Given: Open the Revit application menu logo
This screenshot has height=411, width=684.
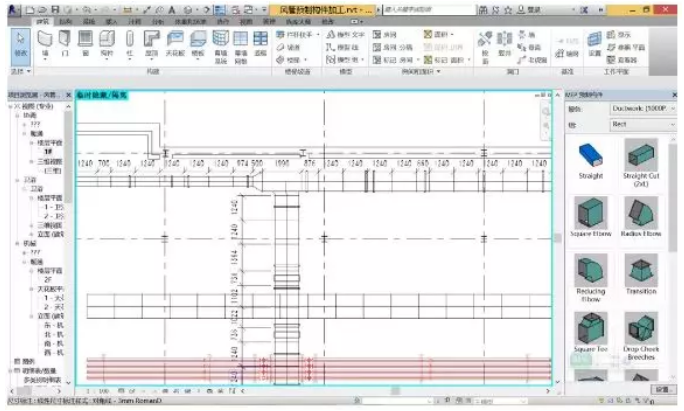Looking at the screenshot, I should [13, 10].
